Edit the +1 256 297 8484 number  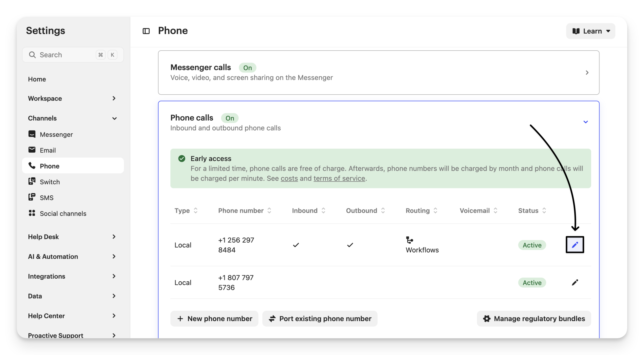click(575, 245)
